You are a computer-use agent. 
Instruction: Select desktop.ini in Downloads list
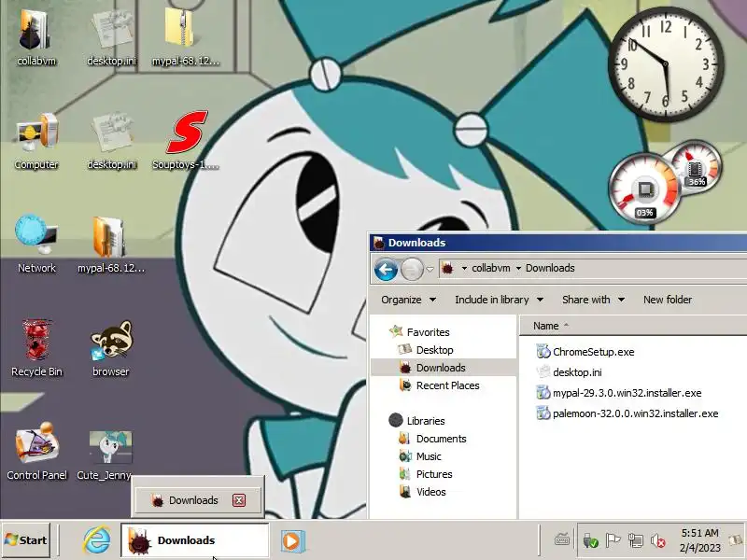click(x=577, y=372)
